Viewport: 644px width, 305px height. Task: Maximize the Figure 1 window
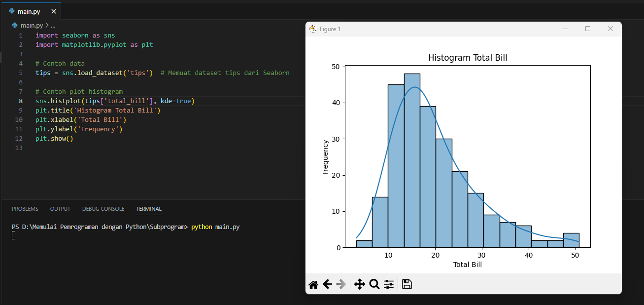[588, 29]
